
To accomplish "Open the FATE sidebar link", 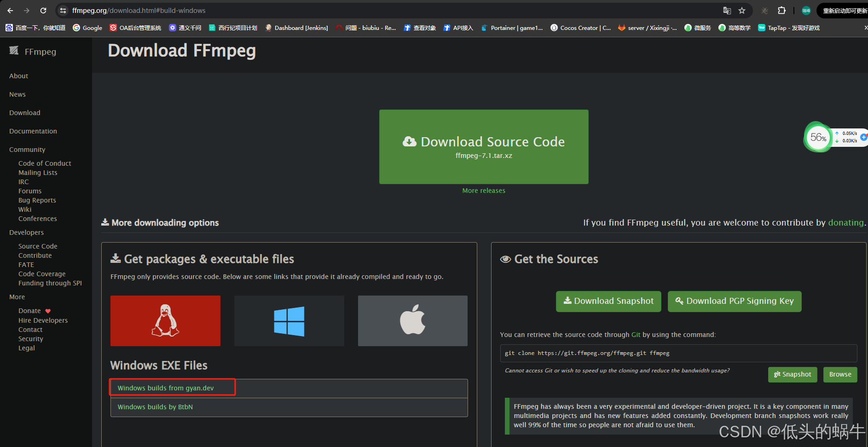I will point(26,265).
